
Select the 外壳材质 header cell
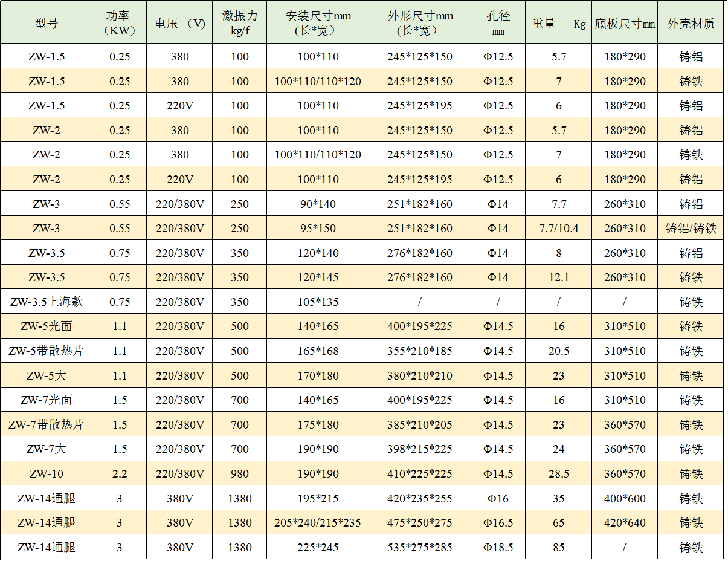coord(691,24)
